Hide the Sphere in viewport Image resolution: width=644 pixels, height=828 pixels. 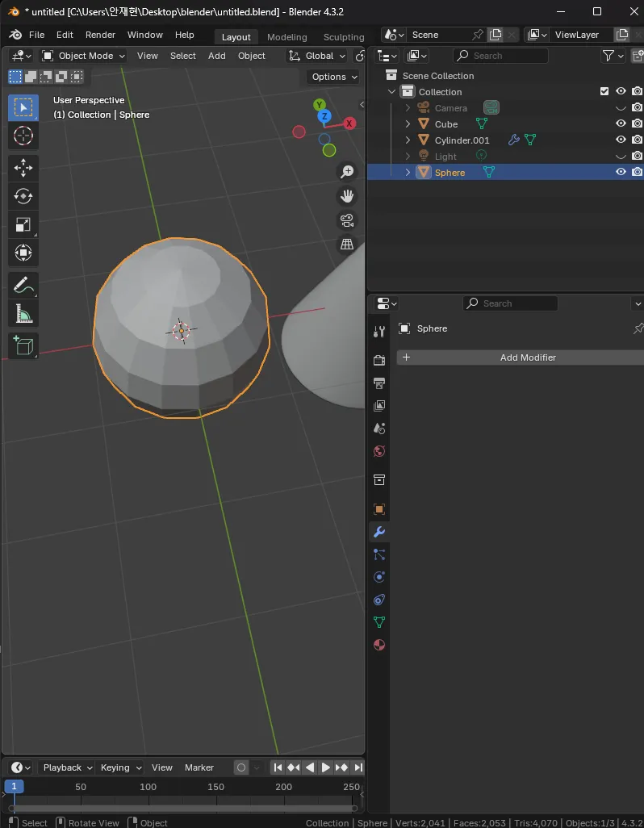[x=621, y=172]
